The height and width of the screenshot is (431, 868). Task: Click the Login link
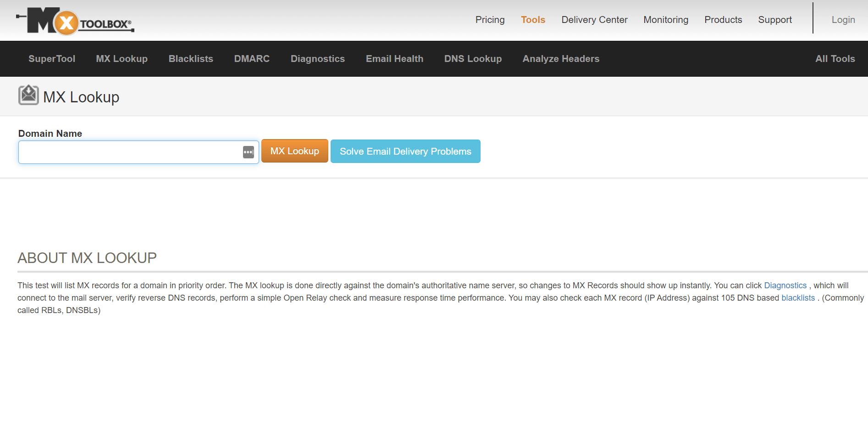pos(843,20)
